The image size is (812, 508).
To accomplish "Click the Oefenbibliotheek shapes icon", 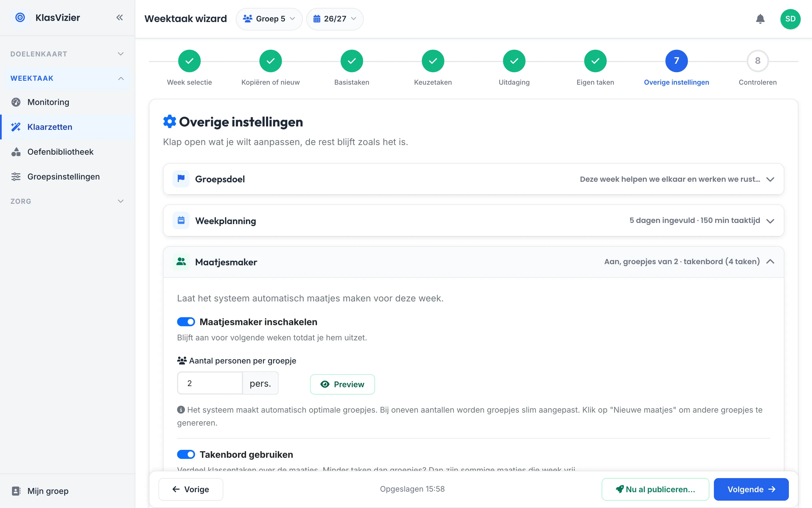I will click(x=16, y=152).
